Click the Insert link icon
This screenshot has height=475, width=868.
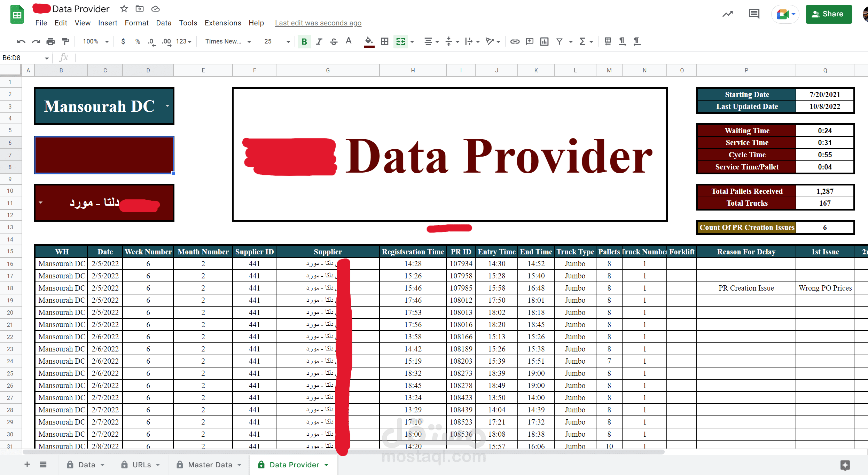point(515,42)
